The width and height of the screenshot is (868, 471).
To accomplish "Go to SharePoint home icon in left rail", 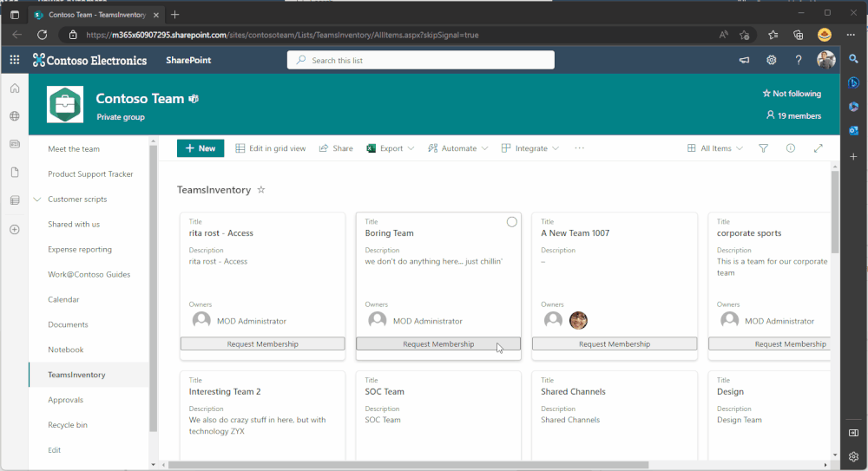I will click(15, 88).
